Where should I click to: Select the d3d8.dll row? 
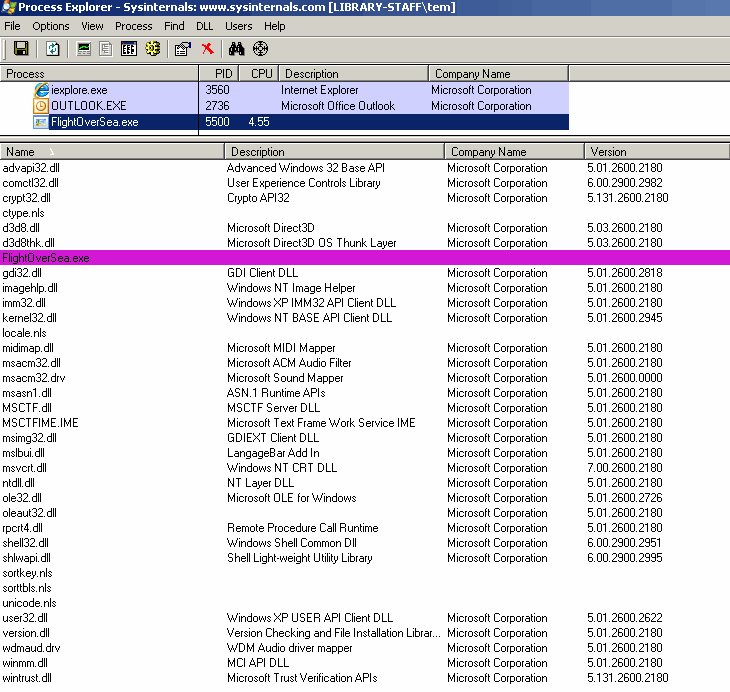click(x=365, y=228)
